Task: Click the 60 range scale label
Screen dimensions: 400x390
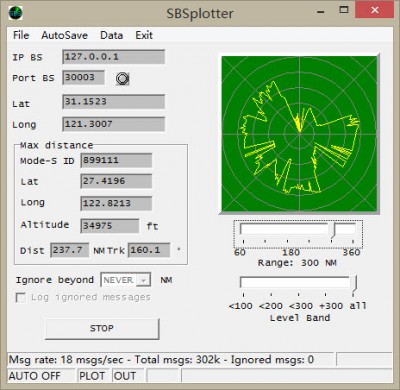Action: pyautogui.click(x=240, y=252)
